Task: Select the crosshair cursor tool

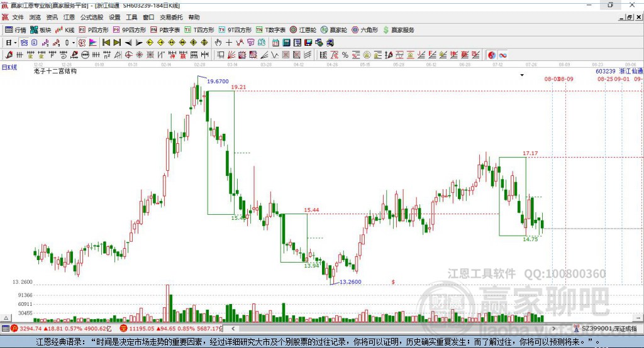Action: pos(229,43)
